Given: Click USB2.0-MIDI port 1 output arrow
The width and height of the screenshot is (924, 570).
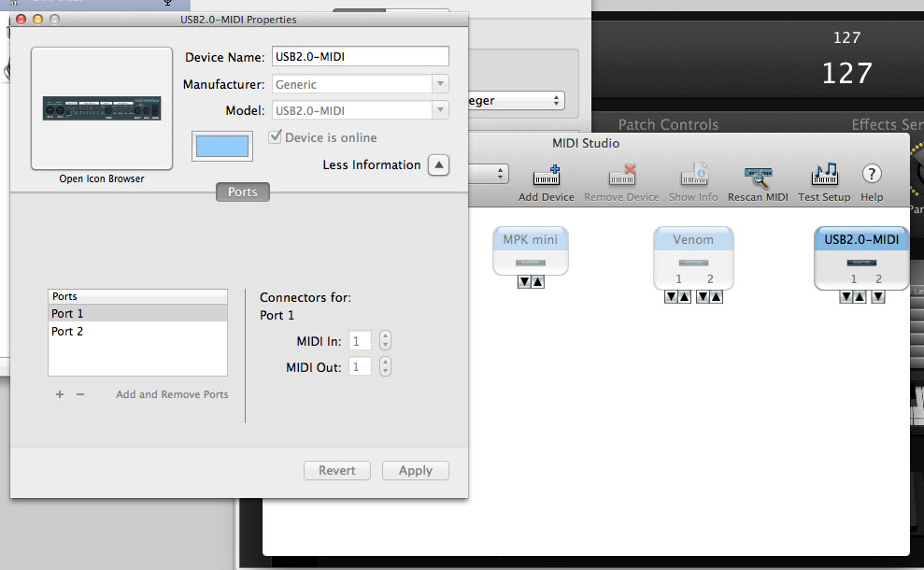Looking at the screenshot, I should (846, 296).
